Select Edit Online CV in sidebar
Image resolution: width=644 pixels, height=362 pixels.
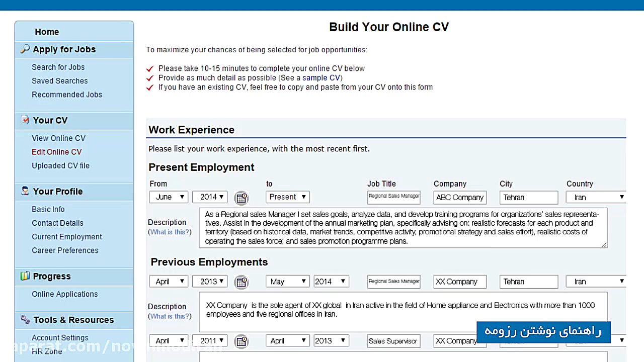point(56,152)
